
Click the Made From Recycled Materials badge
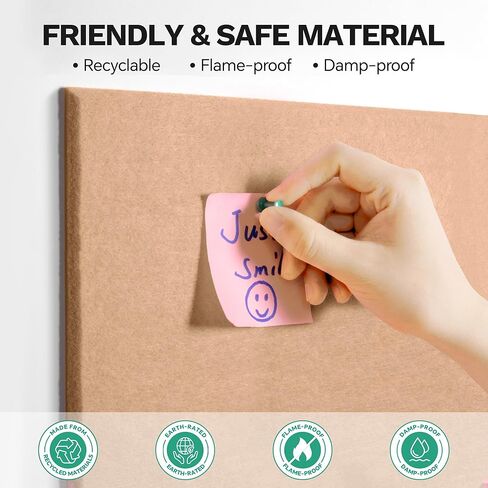[68, 450]
